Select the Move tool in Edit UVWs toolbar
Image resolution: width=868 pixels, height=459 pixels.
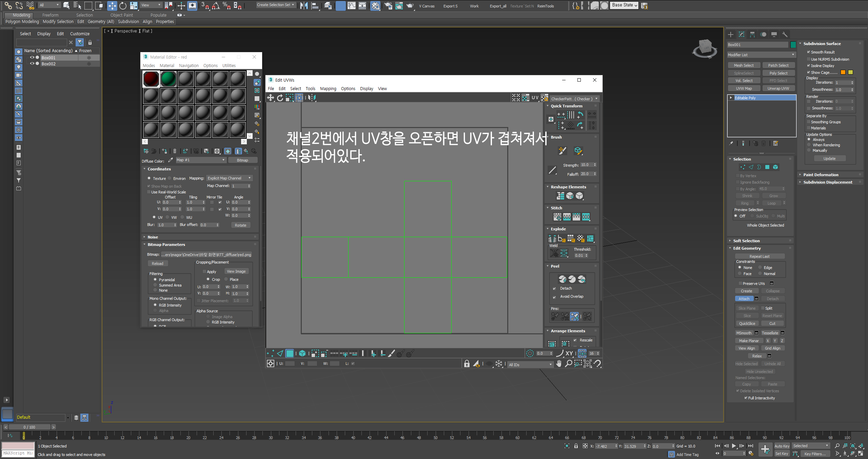click(271, 98)
